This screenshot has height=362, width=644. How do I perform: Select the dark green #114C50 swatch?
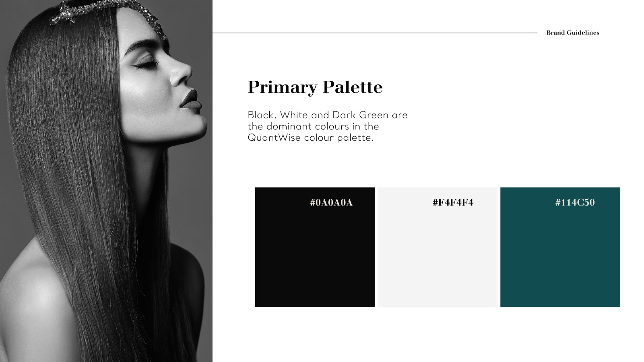[x=560, y=247]
